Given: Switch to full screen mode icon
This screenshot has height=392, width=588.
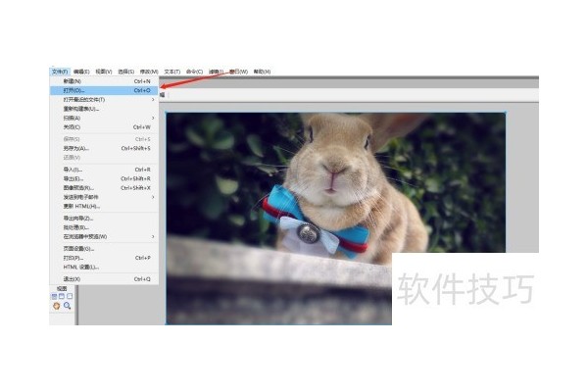Looking at the screenshot, I should pos(70,296).
